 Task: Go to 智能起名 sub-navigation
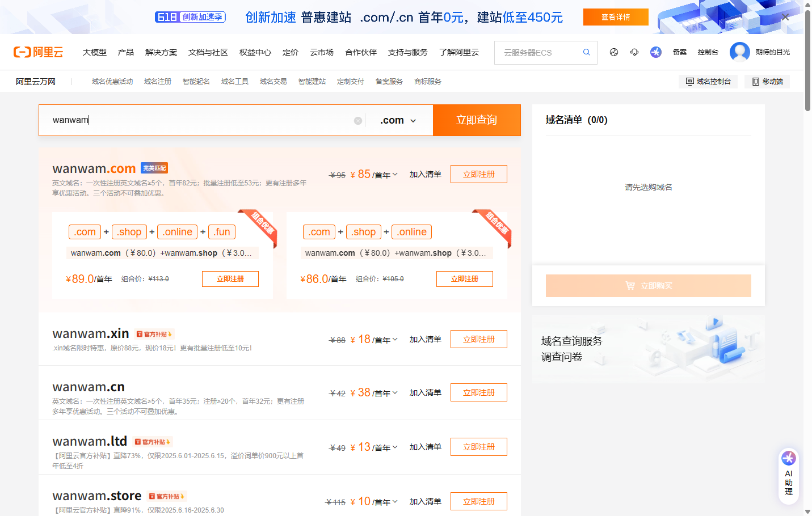[x=196, y=82]
